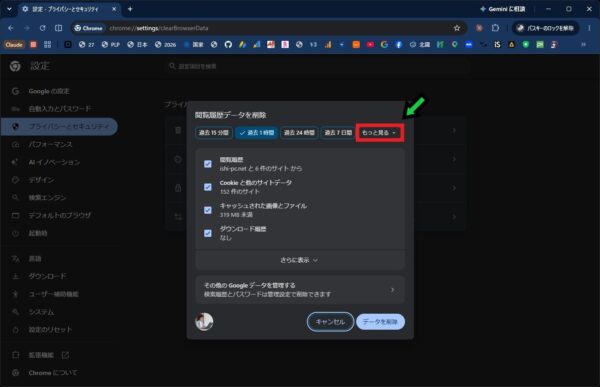This screenshot has width=600, height=387.
Task: Open システム in sidebar
Action: (x=59, y=312)
